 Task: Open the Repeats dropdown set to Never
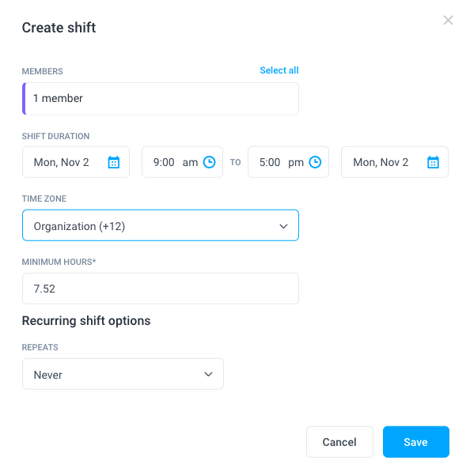123,374
